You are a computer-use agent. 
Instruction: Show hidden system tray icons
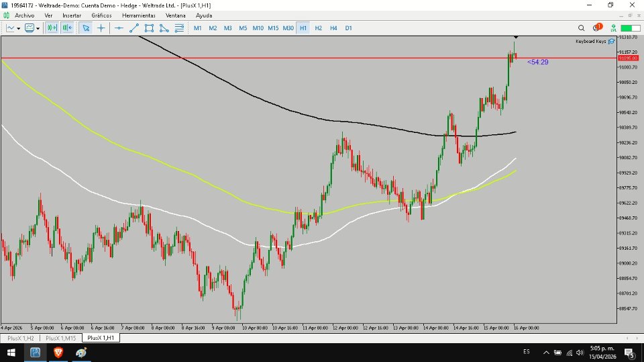(x=546, y=353)
